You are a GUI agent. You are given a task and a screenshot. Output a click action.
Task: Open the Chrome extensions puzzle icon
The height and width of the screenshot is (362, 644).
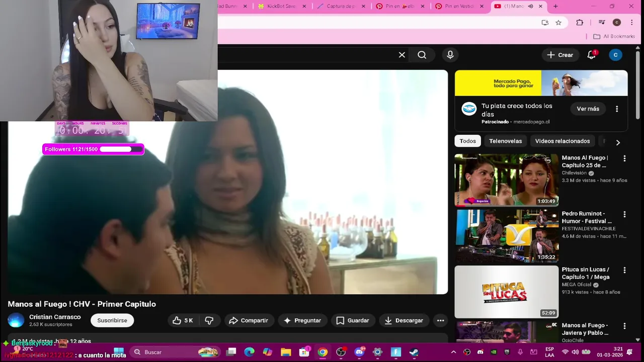click(x=580, y=23)
